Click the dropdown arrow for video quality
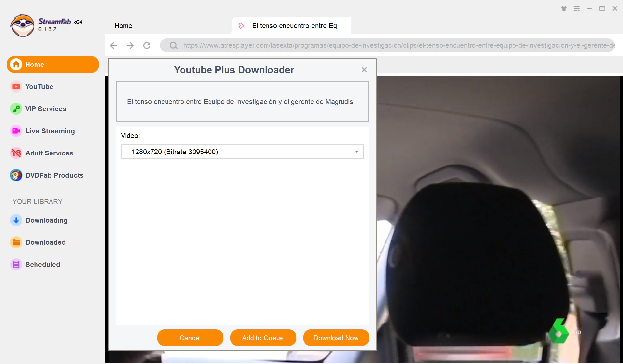The width and height of the screenshot is (623, 364). [357, 152]
